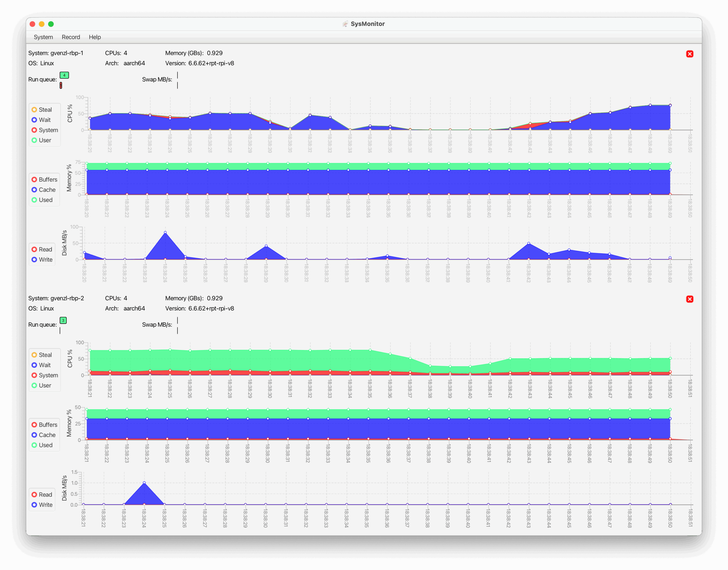Click the Used legend marker in gvenzl-rbp-1 Memory chart
This screenshot has height=570, width=728.
34,200
